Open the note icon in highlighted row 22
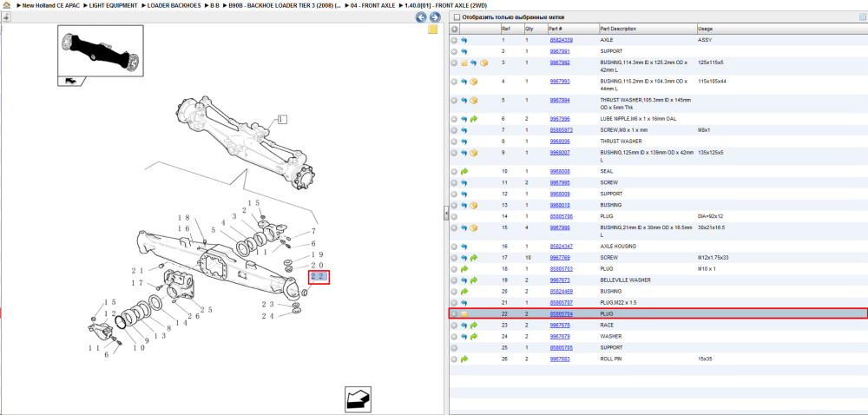 click(x=464, y=314)
